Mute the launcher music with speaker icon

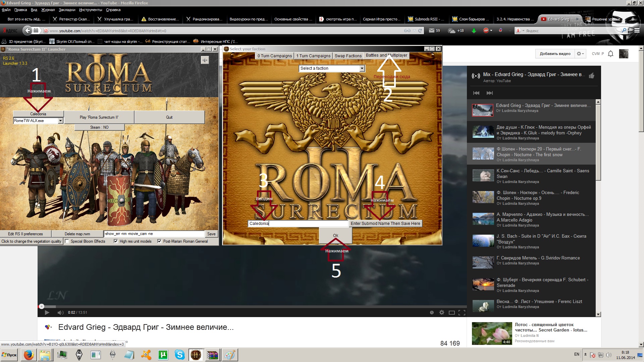tap(205, 60)
